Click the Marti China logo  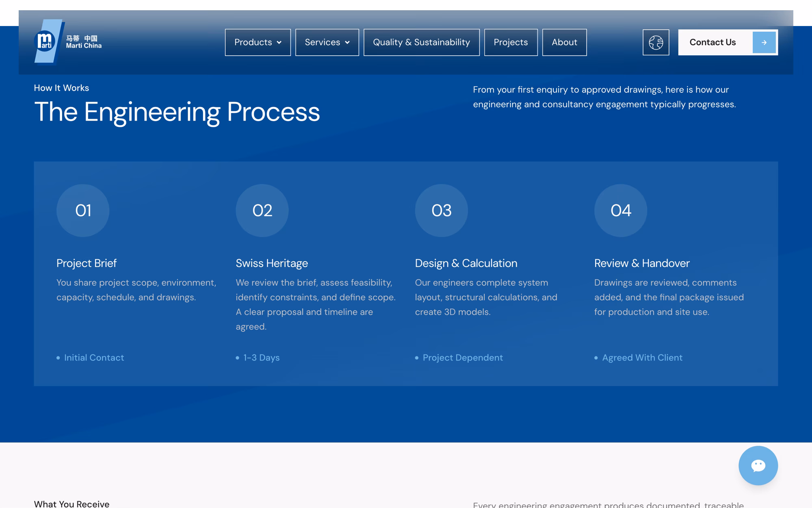(68, 42)
